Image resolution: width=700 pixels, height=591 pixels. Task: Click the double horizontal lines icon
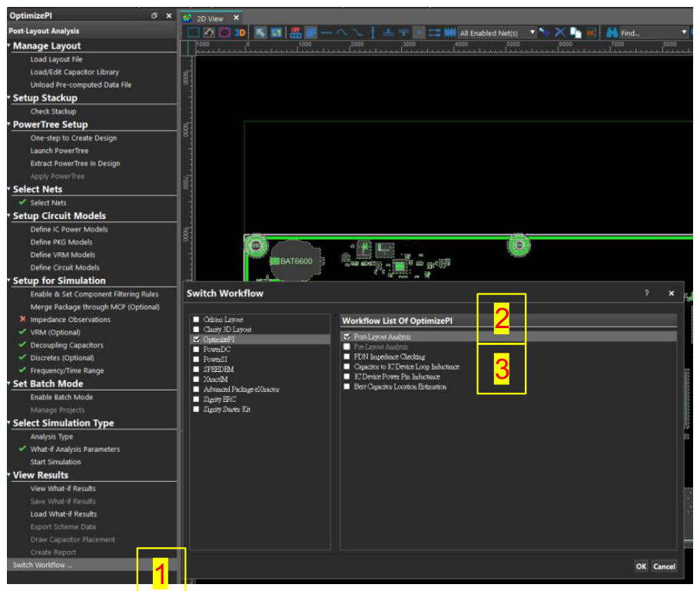(x=434, y=32)
